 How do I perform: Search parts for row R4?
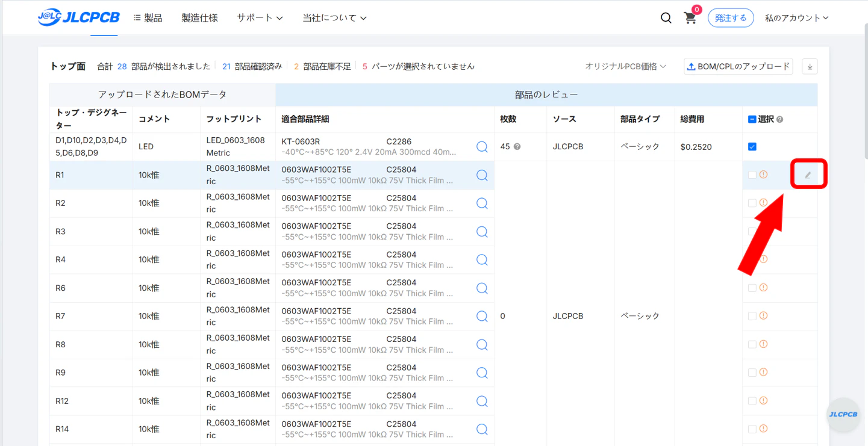[482, 260]
